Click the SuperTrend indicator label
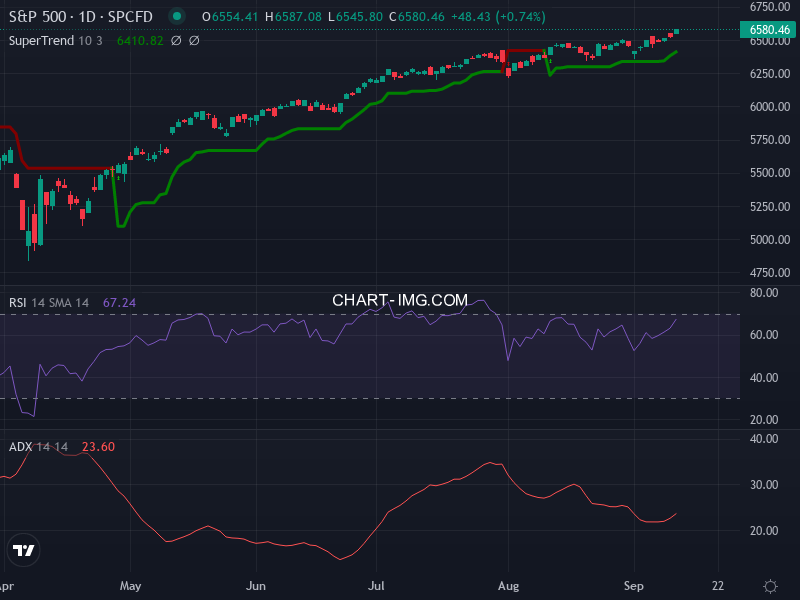The image size is (800, 600). point(41,41)
